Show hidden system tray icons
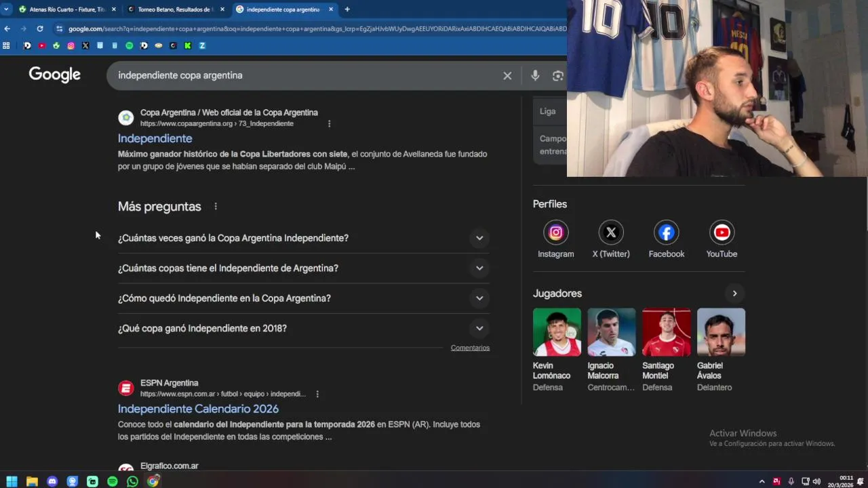The image size is (868, 488). [762, 481]
